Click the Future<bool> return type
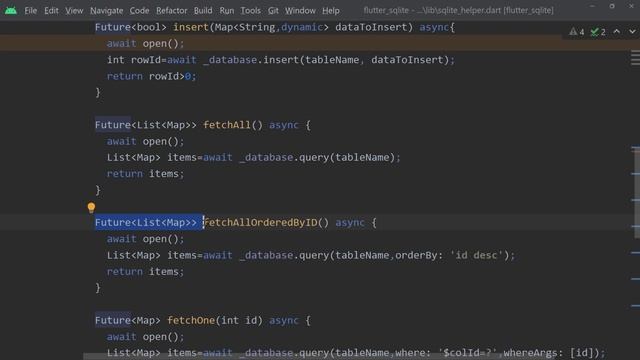 pyautogui.click(x=131, y=27)
